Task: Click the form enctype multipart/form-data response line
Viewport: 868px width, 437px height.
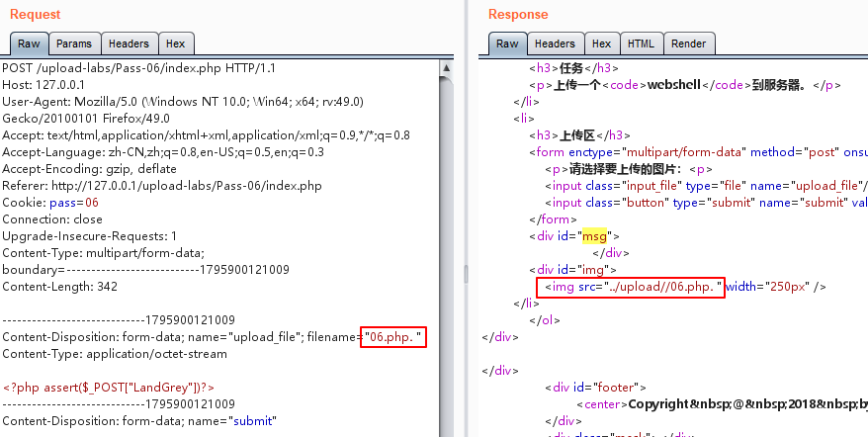Action: (x=699, y=152)
